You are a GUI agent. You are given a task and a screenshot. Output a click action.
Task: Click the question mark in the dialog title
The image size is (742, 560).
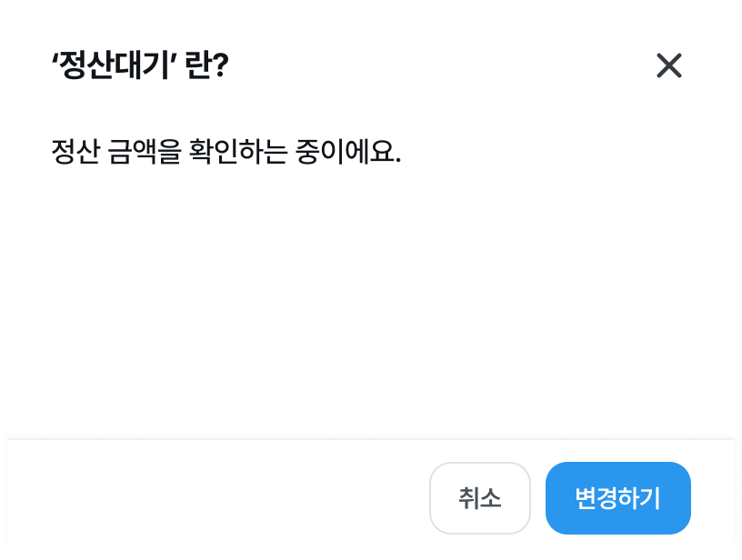[x=219, y=66]
